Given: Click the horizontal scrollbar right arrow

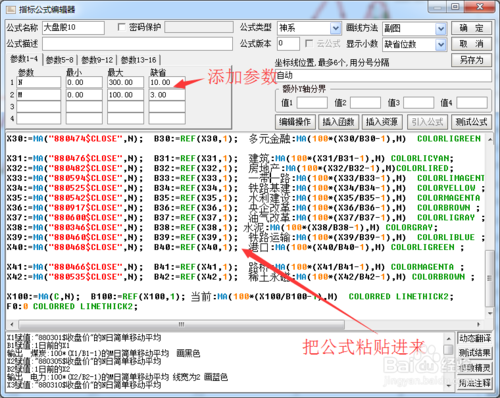Looking at the screenshot, I should pos(479,324).
